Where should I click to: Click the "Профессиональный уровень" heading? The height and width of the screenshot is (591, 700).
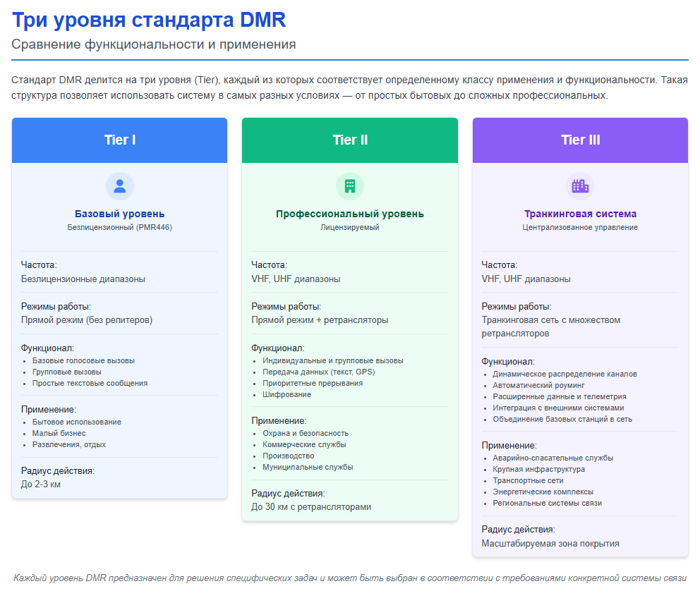[x=349, y=214]
